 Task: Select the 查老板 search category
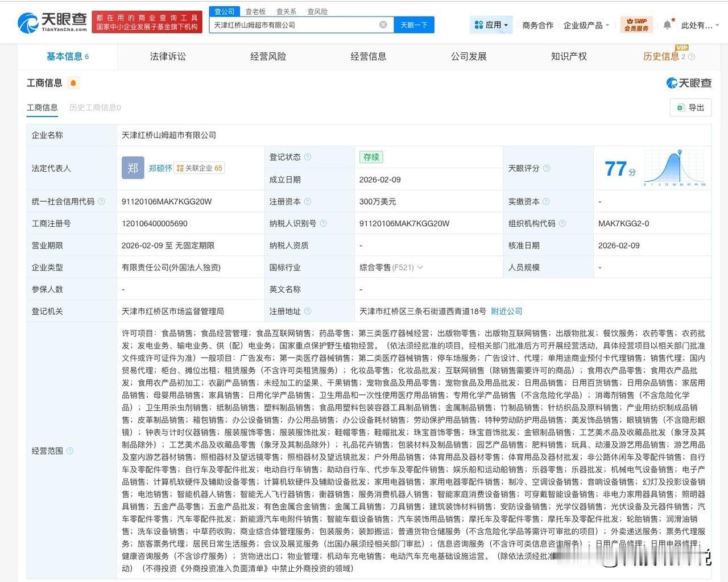pos(255,11)
